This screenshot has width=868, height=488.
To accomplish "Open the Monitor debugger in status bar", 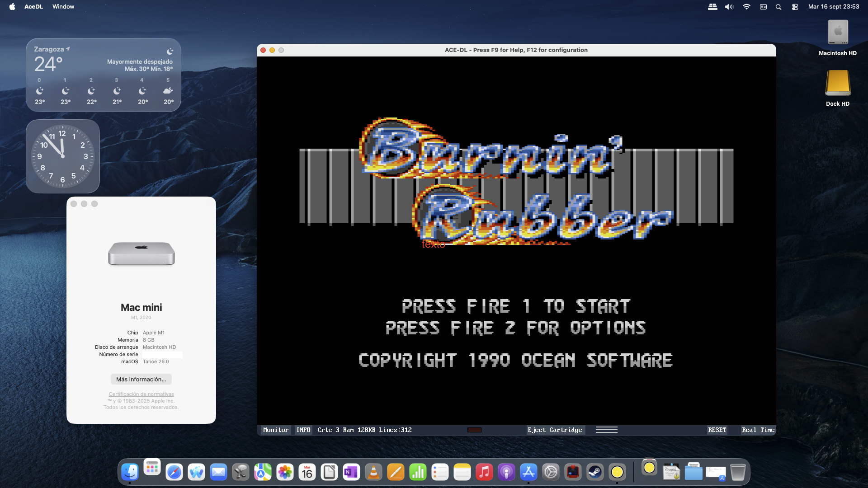I will point(275,430).
